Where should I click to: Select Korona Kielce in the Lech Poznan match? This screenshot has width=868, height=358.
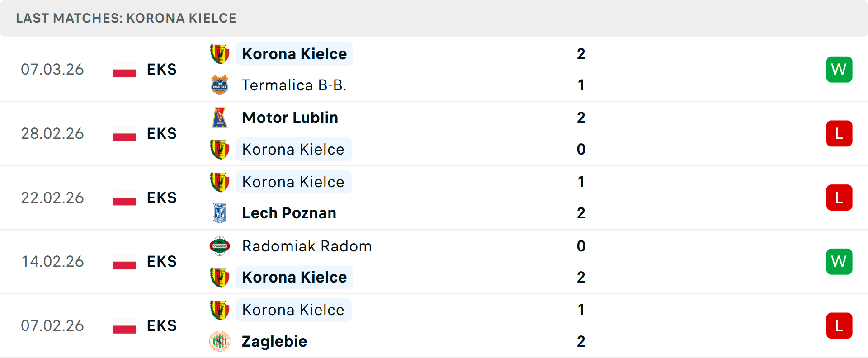[293, 182]
